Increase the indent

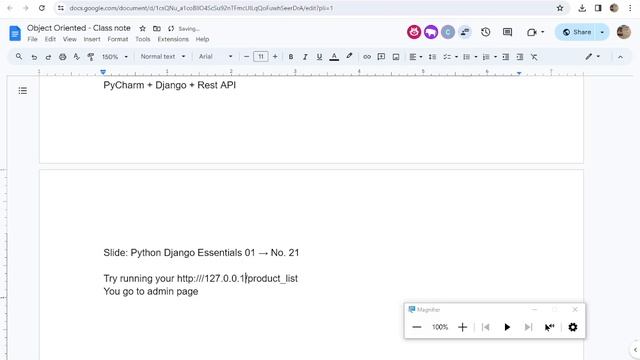click(x=520, y=57)
